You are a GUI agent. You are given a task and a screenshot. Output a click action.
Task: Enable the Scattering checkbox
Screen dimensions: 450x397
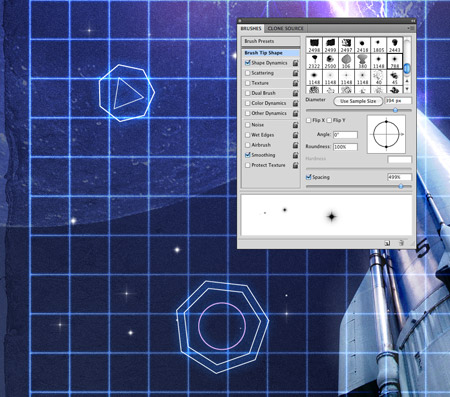[x=247, y=73]
